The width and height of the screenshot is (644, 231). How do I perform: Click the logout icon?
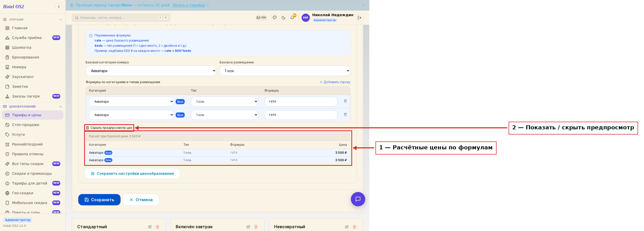coord(360,18)
